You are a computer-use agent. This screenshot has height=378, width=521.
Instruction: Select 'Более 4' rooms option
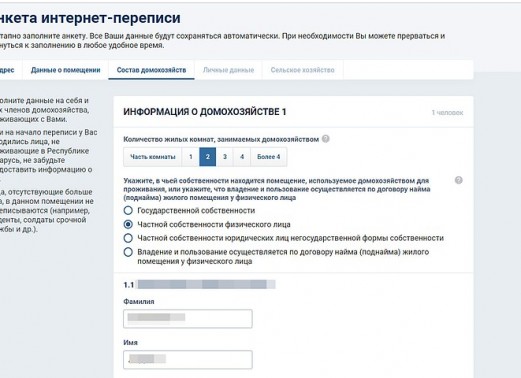[269, 157]
